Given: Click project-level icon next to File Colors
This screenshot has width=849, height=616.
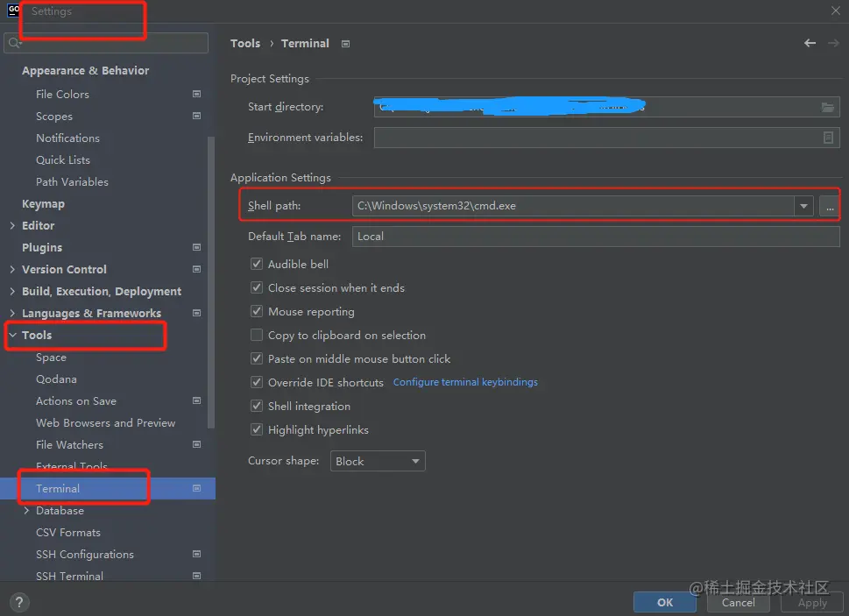Looking at the screenshot, I should tap(196, 94).
